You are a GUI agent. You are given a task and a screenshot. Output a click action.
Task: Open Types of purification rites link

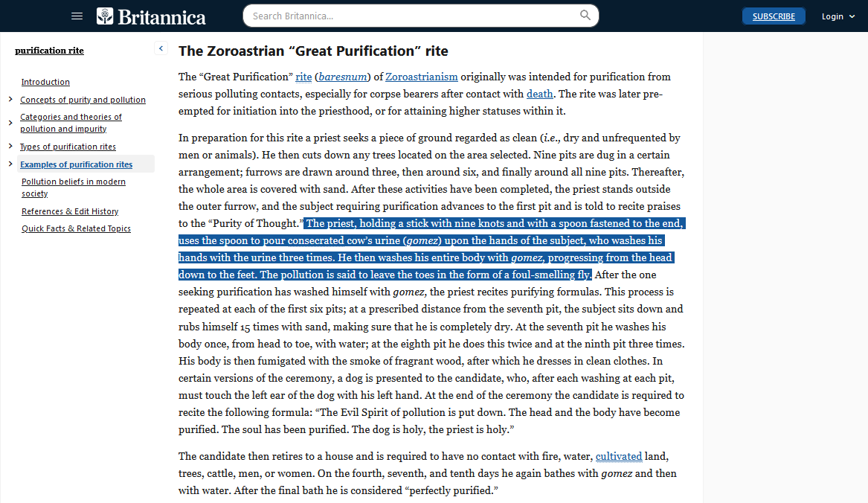click(x=68, y=147)
